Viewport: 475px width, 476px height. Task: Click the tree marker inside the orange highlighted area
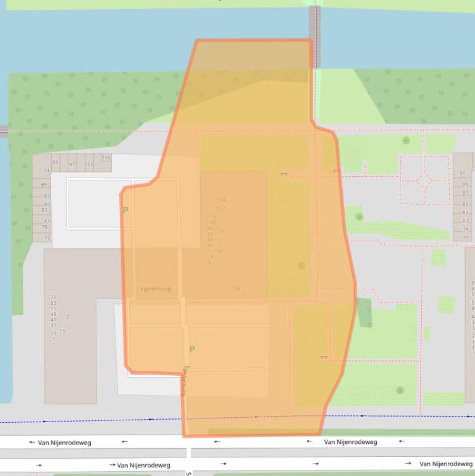[x=301, y=266]
